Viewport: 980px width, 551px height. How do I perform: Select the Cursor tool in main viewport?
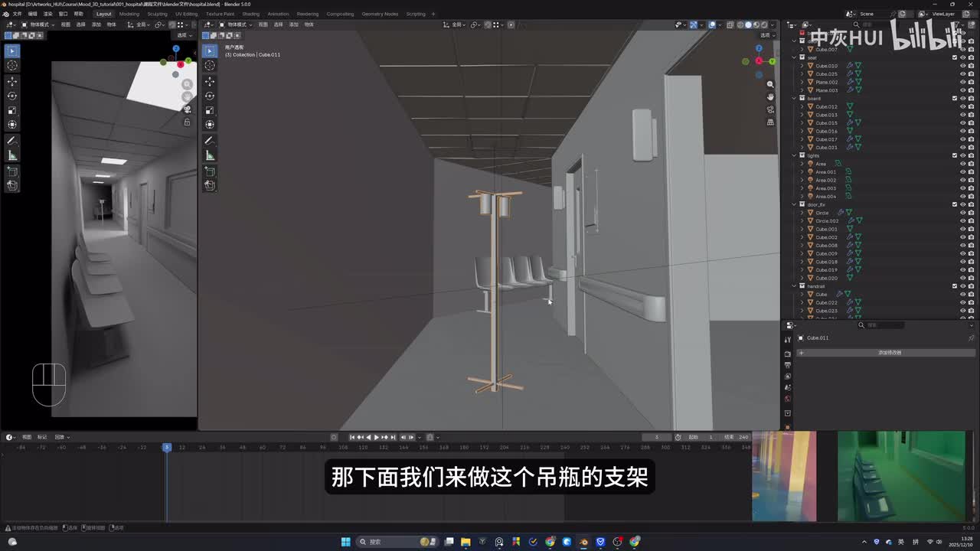coord(210,66)
